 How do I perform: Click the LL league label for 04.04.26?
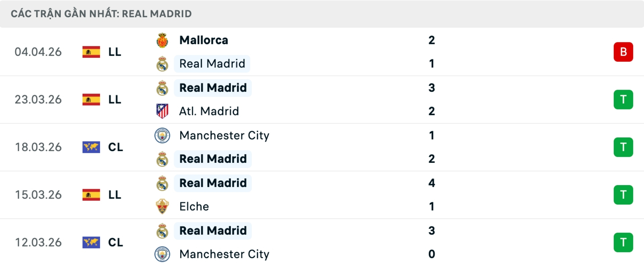click(115, 52)
